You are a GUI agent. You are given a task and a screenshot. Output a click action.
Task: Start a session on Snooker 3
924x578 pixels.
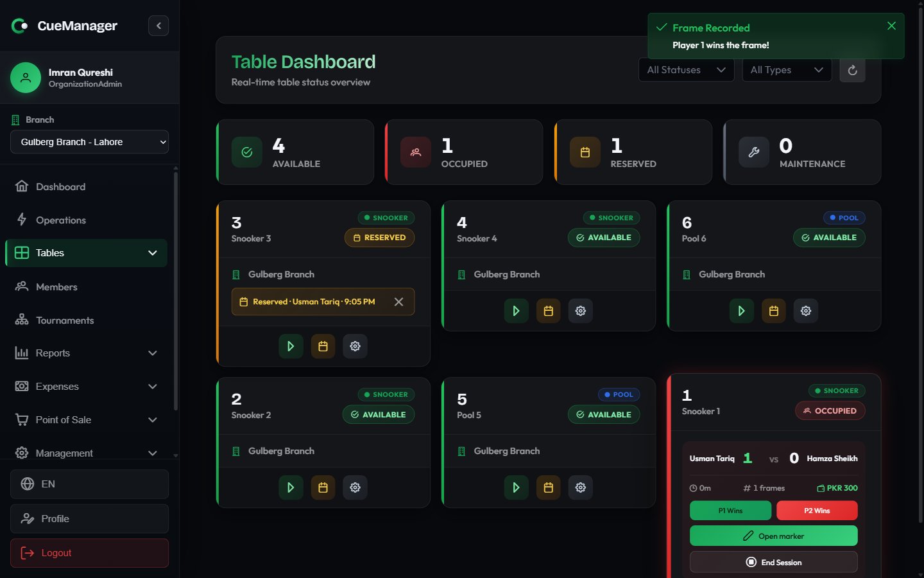[291, 346]
